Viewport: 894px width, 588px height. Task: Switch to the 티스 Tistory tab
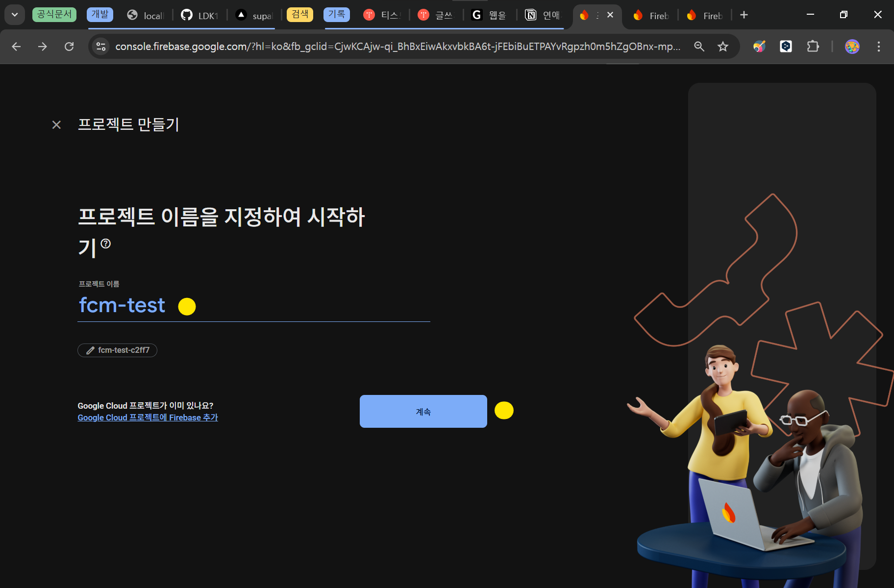382,15
